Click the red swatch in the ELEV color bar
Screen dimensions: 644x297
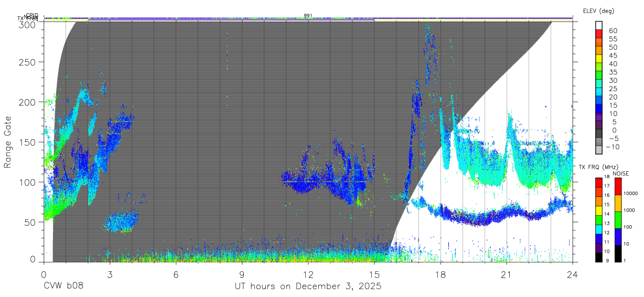(x=599, y=34)
